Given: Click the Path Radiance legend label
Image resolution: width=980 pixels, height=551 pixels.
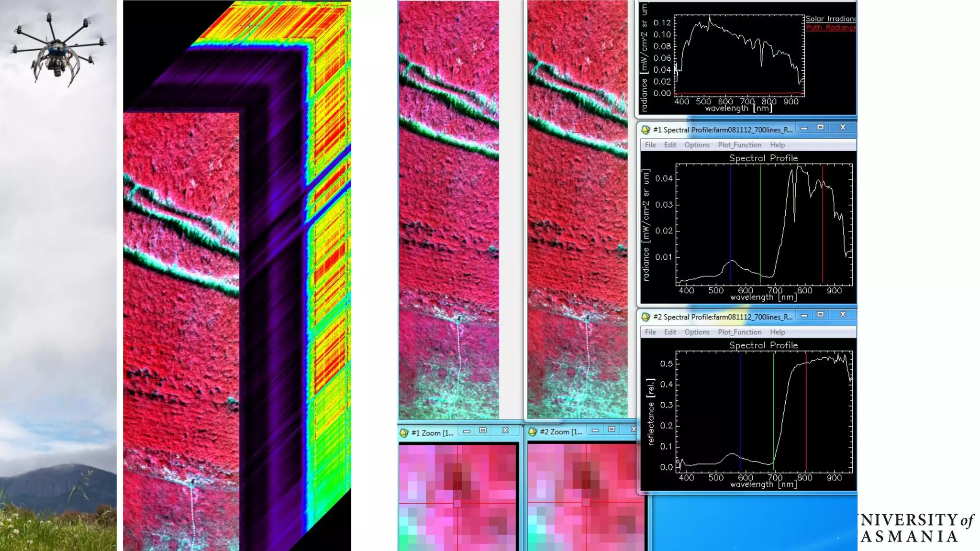Looking at the screenshot, I should [830, 27].
